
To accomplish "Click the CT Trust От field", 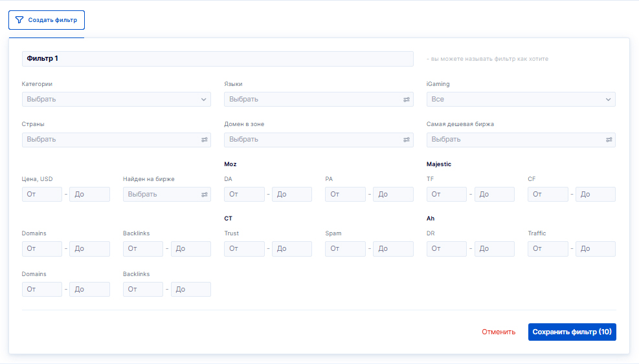I will tap(244, 249).
